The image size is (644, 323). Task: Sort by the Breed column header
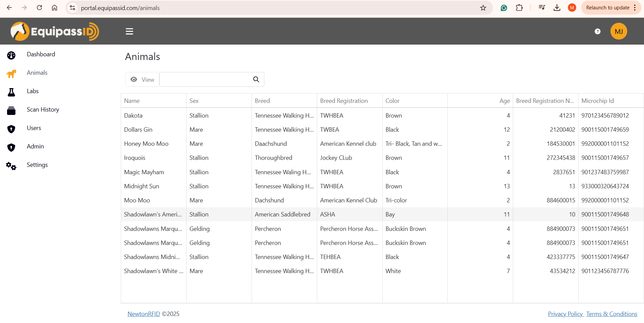coord(284,101)
